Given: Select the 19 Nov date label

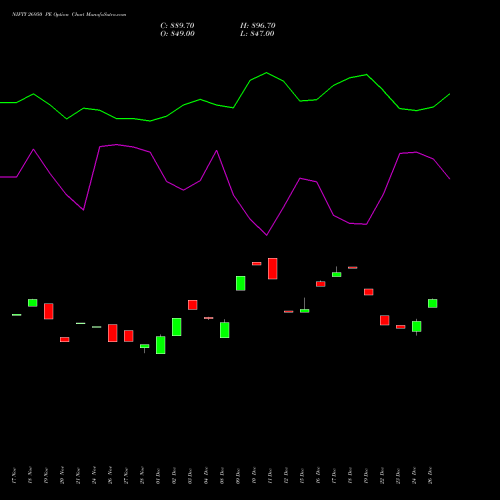Looking at the screenshot, I should 46,476.
